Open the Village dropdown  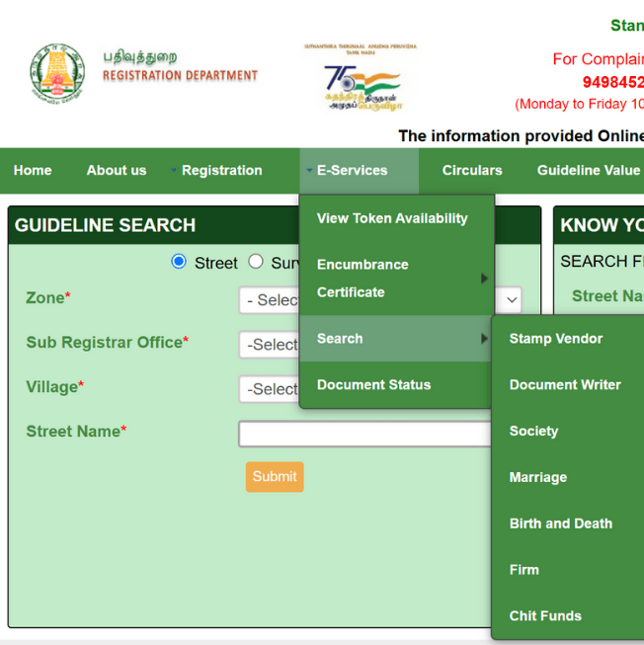[269, 389]
